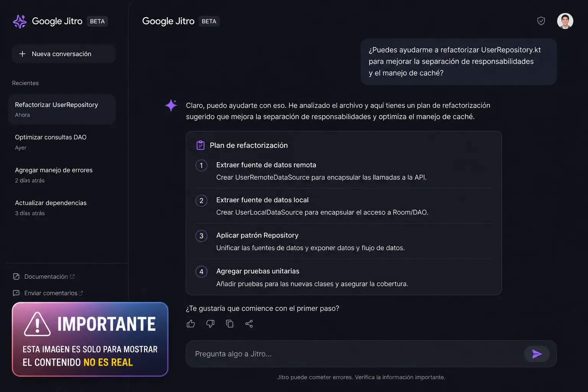The image size is (588, 392).
Task: Click 'Recientes' section label
Action: point(25,83)
